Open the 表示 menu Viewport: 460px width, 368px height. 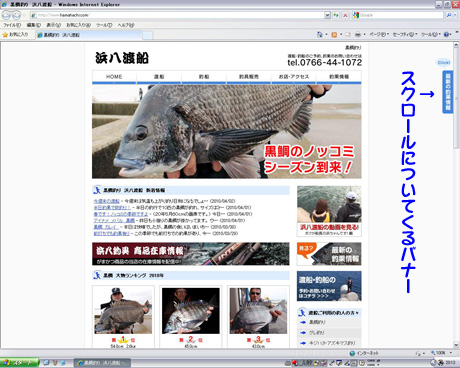tap(53, 25)
